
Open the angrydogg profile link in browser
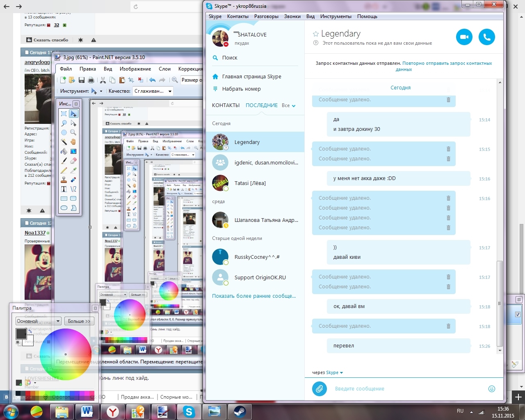tap(37, 62)
